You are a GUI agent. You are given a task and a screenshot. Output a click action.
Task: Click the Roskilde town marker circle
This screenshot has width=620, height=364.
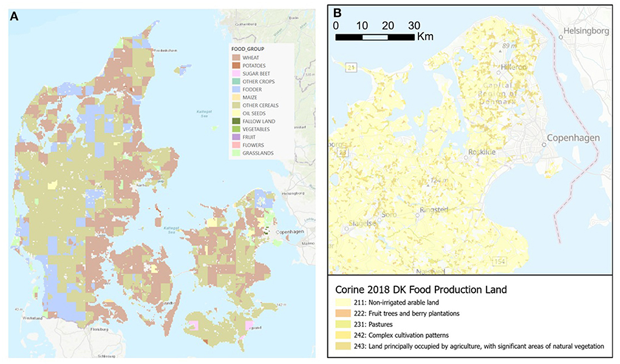click(x=466, y=158)
